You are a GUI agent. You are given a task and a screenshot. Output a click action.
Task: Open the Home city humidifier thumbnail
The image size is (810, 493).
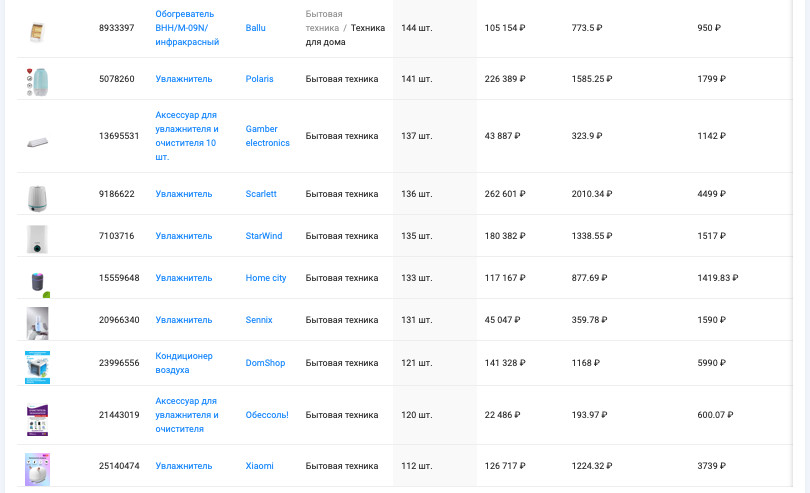point(38,283)
